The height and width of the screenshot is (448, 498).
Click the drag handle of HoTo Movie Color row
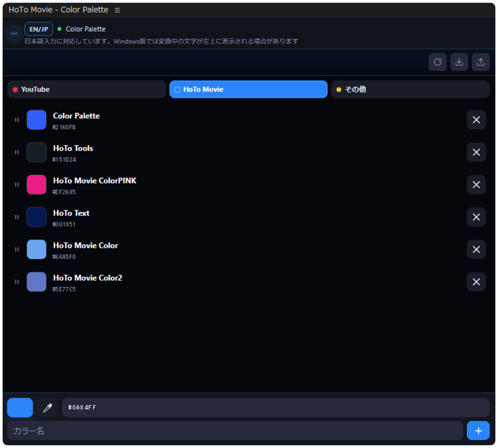click(17, 249)
